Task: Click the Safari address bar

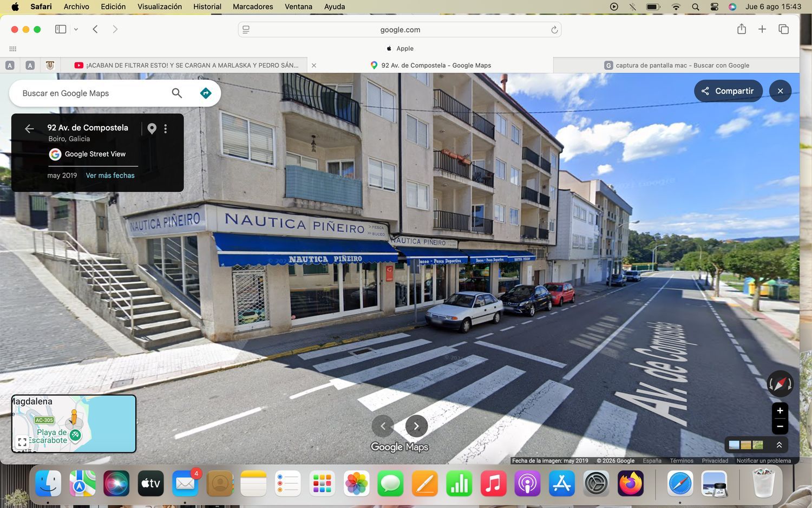Action: click(400, 30)
